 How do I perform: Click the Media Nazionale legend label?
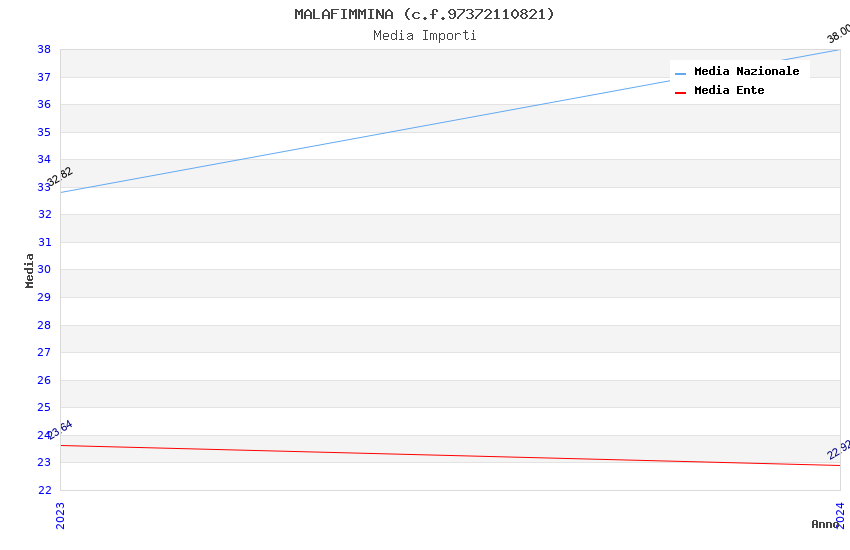pos(746,71)
